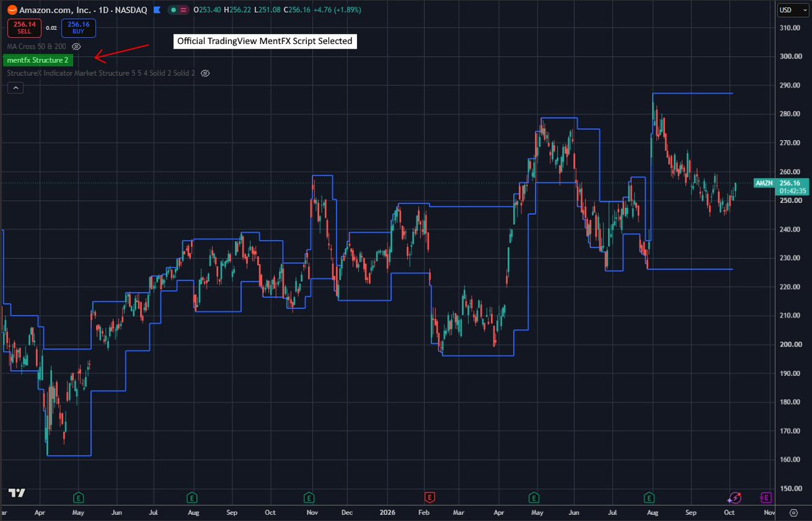
Task: Click the pink approximate-equals data icon
Action: tap(184, 10)
